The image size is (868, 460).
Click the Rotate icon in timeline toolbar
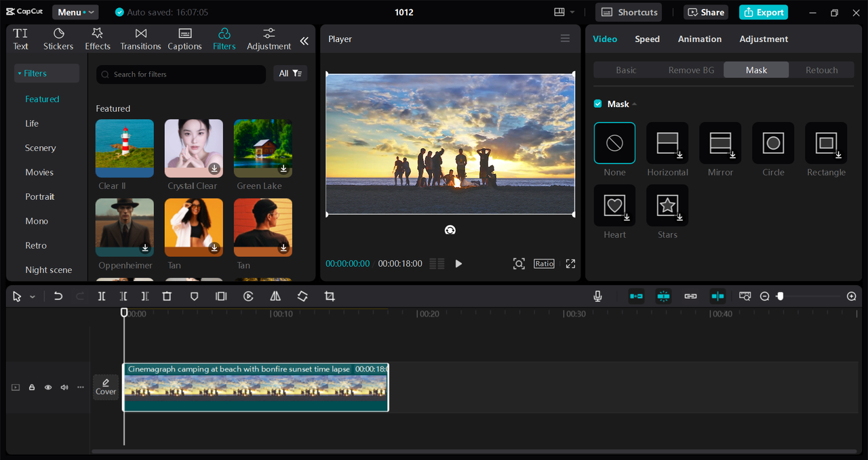pos(302,296)
